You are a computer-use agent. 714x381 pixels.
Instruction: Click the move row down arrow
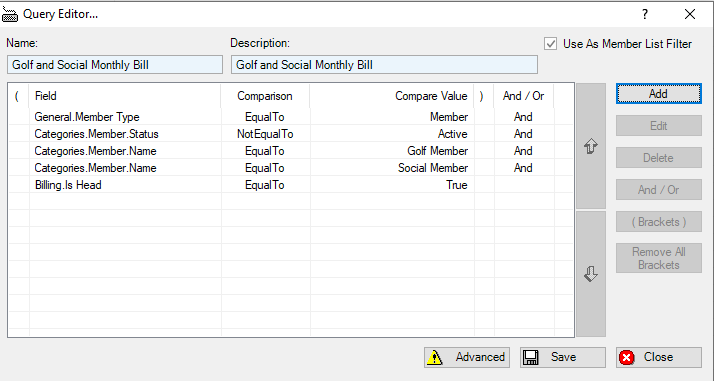click(591, 274)
